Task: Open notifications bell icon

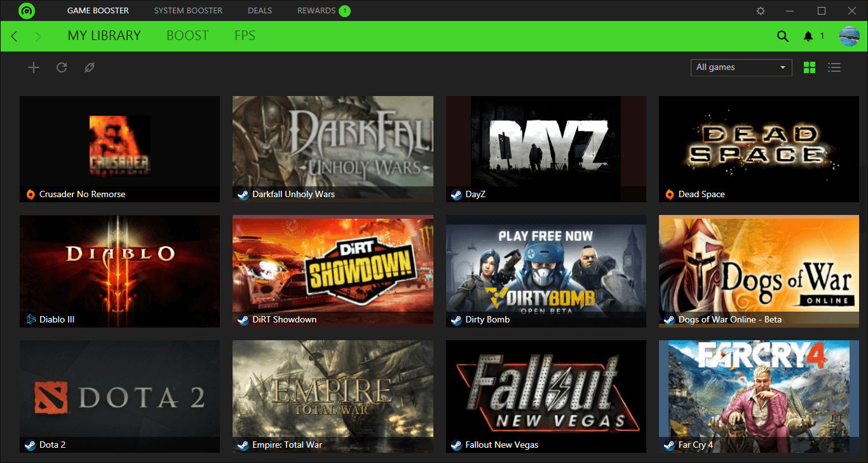Action: click(808, 36)
